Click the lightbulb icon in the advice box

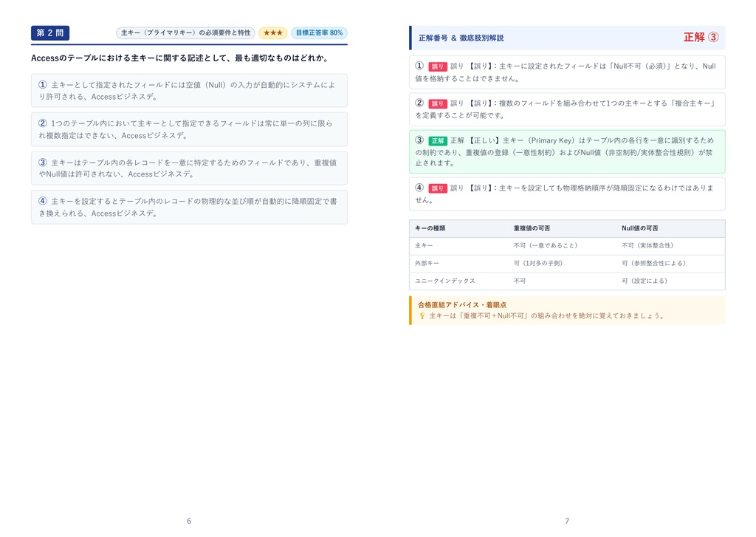(x=422, y=316)
